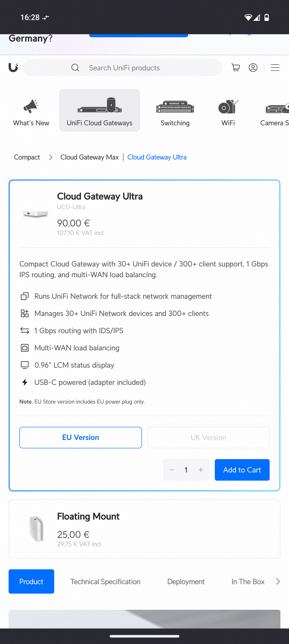Open the hamburger menu icon
This screenshot has width=289, height=644.
click(x=275, y=68)
